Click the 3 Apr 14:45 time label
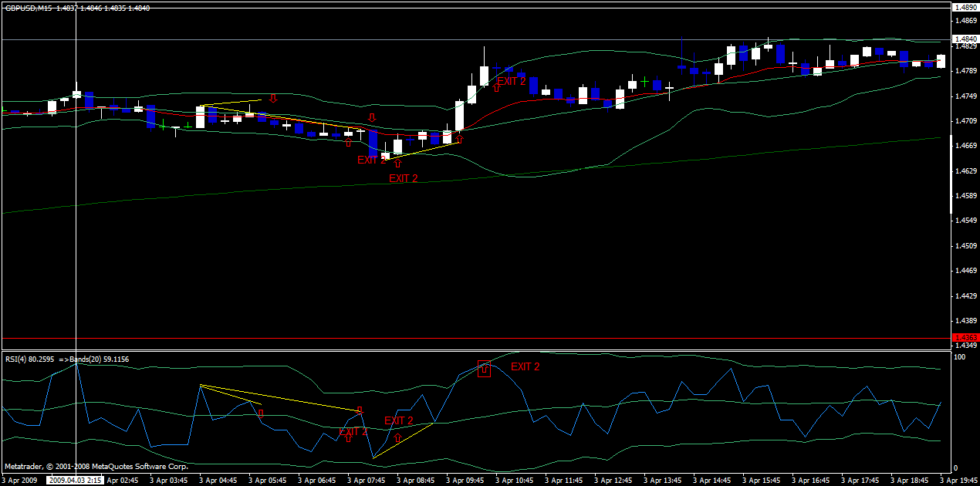980x486 pixels. coord(711,480)
